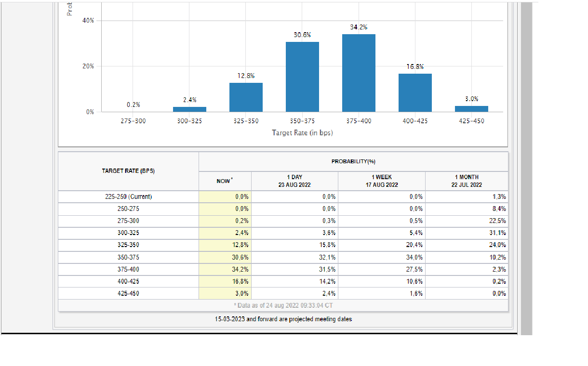Viewport: 588px width, 366px height.
Task: Select the 1 MONTH 22 JUL 2022 header
Action: click(466, 181)
